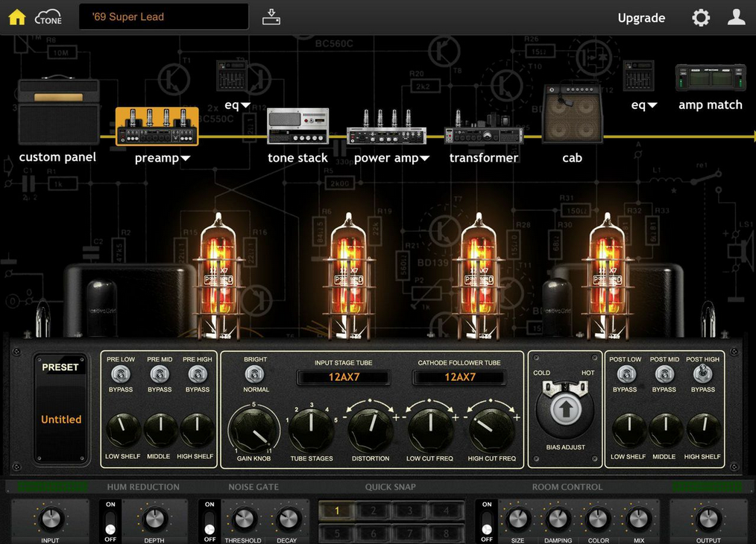Open the user account icon
Image resolution: width=756 pixels, height=544 pixels.
[x=736, y=17]
